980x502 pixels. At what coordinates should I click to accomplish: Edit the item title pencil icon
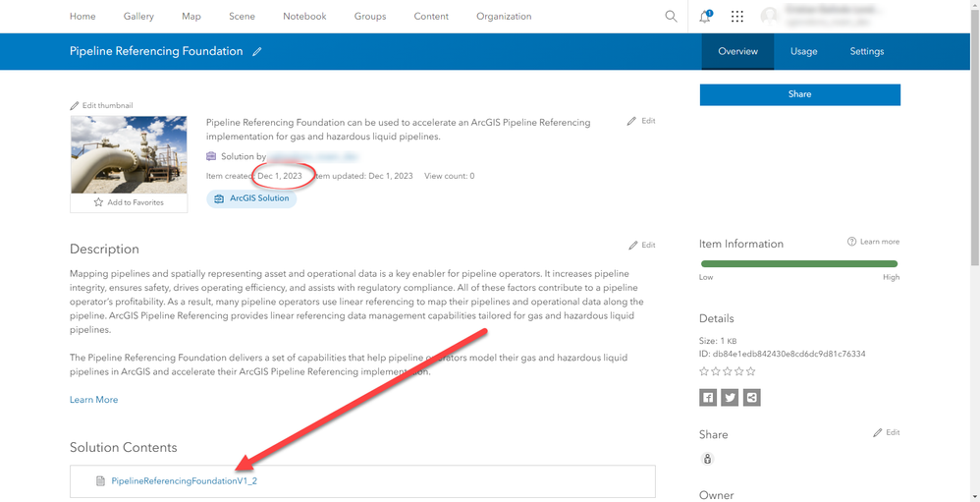pos(257,52)
